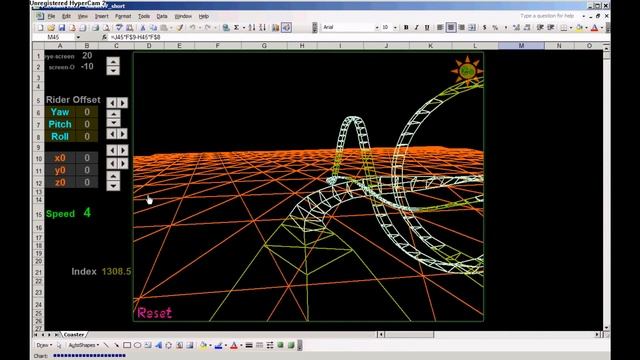Click the horizontal scrollbar thumb
This screenshot has width=640, height=360.
409,335
